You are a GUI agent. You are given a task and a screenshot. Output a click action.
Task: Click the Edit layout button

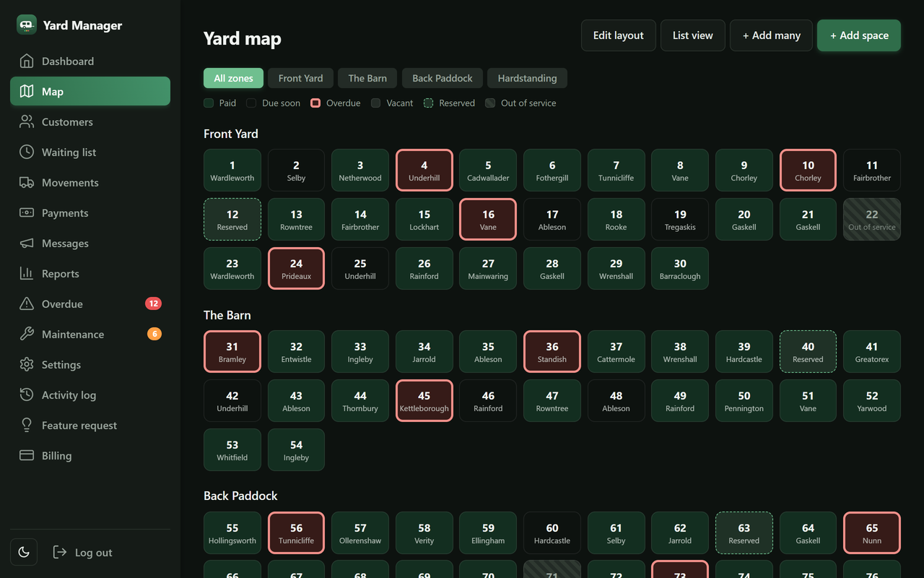[619, 35]
